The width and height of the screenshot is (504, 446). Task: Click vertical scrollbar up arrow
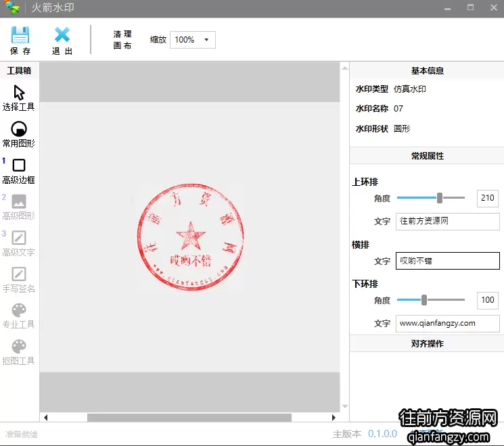pos(344,68)
